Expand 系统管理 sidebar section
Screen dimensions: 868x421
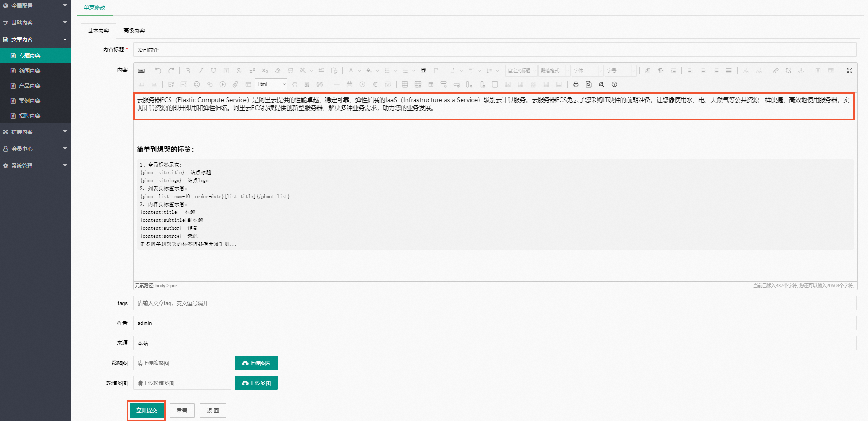36,166
